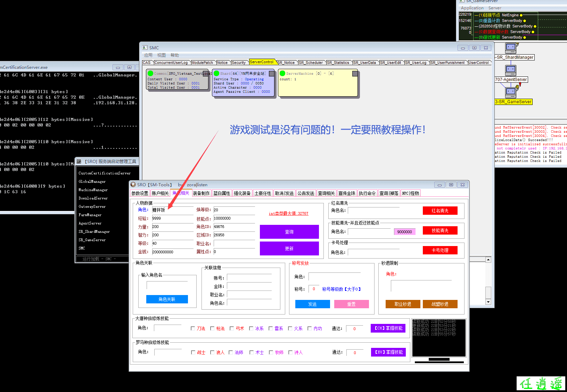Open the 应用 menu in SMC
This screenshot has width=567, height=392.
click(x=148, y=55)
